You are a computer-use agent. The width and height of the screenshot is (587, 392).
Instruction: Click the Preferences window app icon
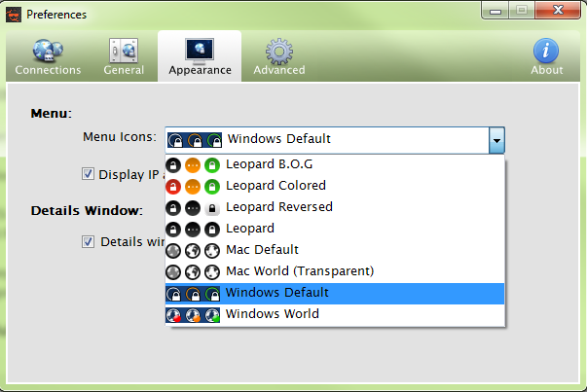[x=14, y=15]
